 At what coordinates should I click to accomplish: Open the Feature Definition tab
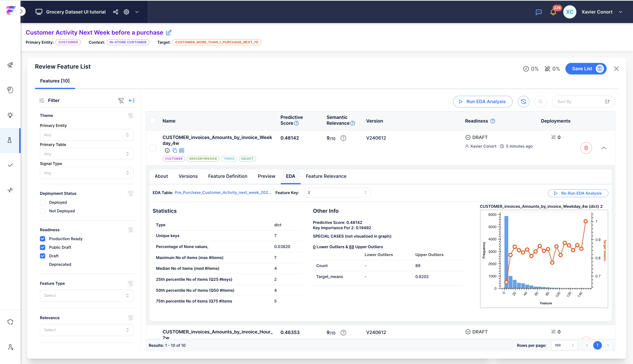[x=228, y=176]
